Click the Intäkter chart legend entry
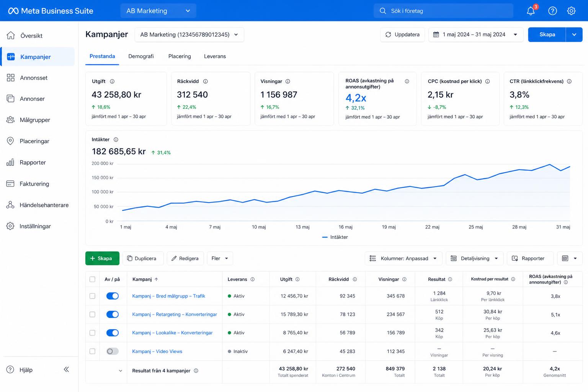The width and height of the screenshot is (588, 392). tap(335, 237)
